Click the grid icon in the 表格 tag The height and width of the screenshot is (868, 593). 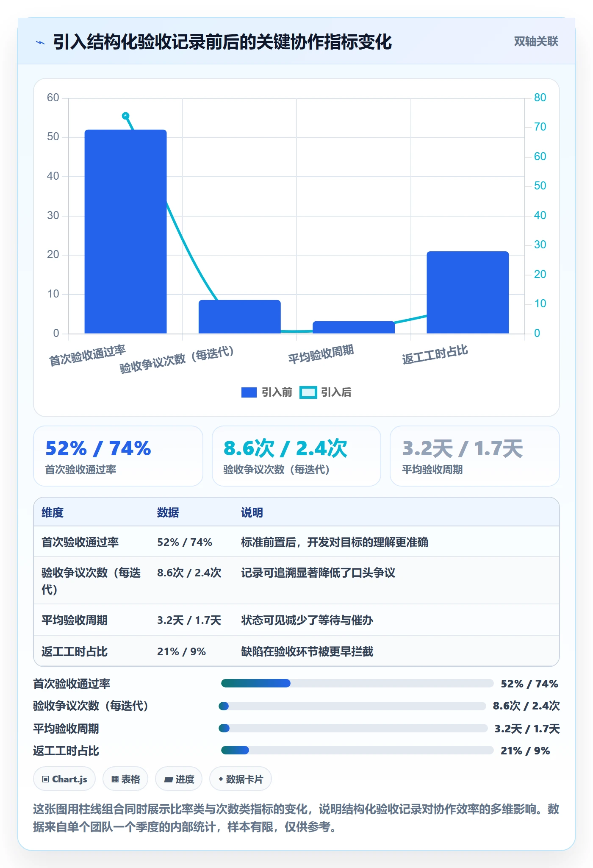click(115, 779)
